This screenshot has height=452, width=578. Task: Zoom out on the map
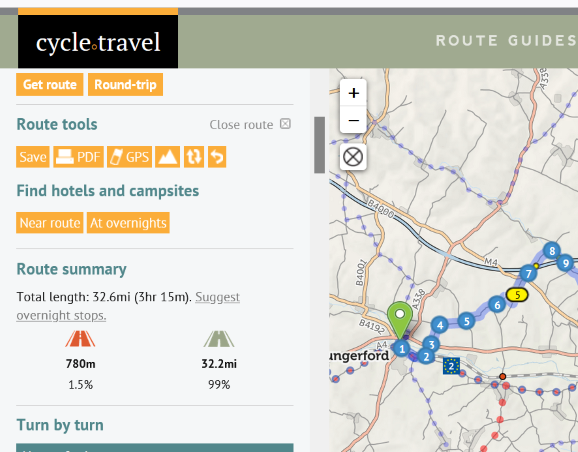click(353, 120)
